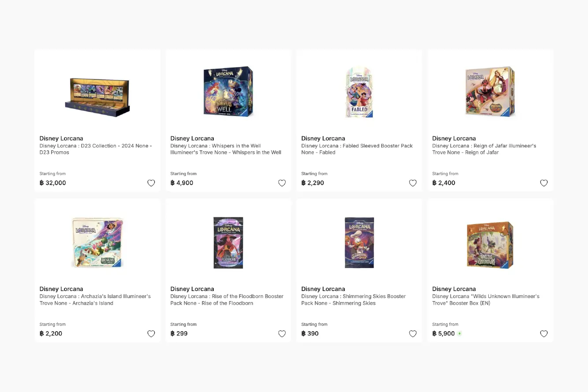Wishlist the Rise of the Floodborn Booster Pack
The width and height of the screenshot is (588, 392).
pos(282,334)
